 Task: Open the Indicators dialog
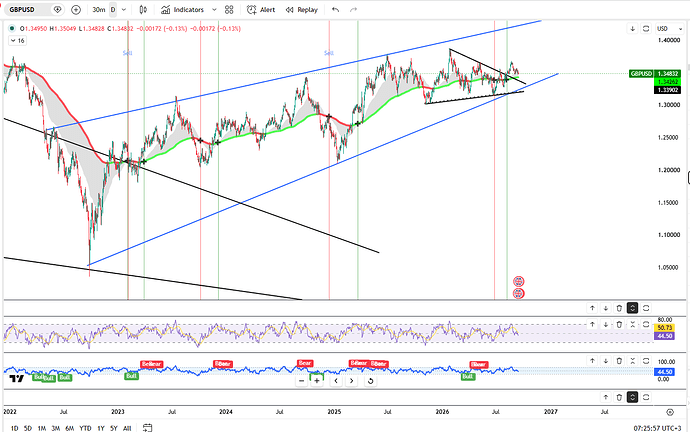coord(183,9)
